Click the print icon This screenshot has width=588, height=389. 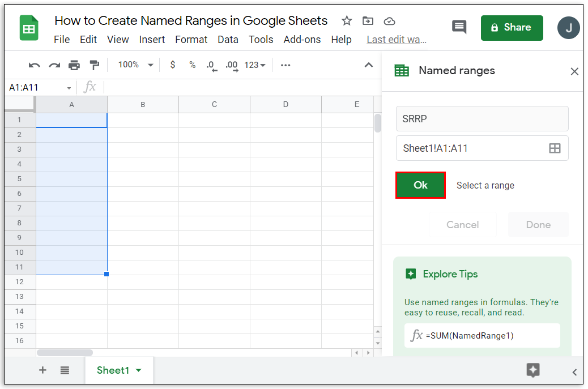pos(74,65)
